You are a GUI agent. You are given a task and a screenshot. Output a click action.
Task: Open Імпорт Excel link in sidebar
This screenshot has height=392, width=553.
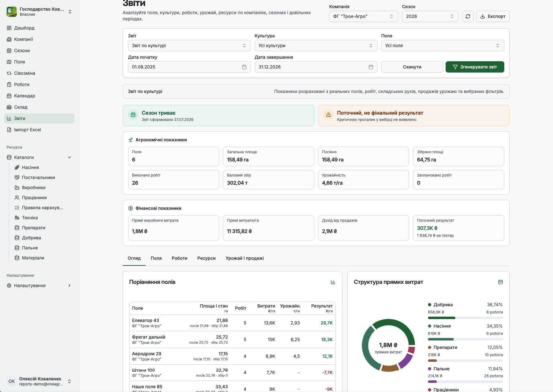pyautogui.click(x=39, y=130)
